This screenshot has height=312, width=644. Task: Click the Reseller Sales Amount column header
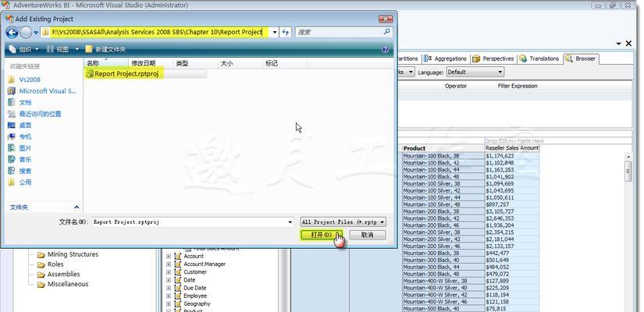point(512,147)
